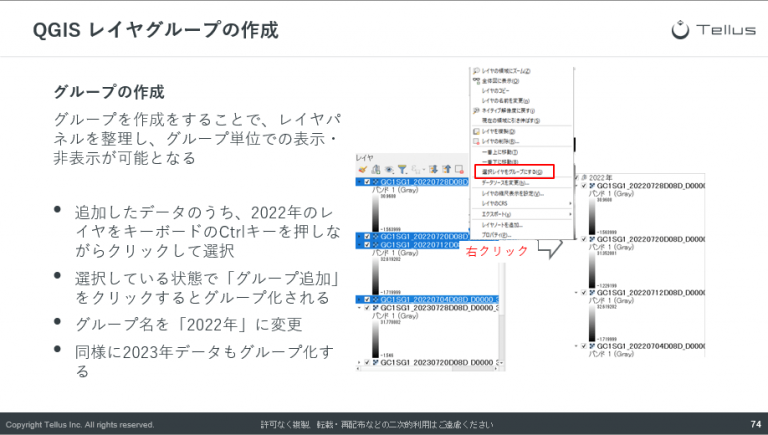This screenshot has height=435, width=768.
Task: Click the Collapse All layers icon
Action: point(446,169)
